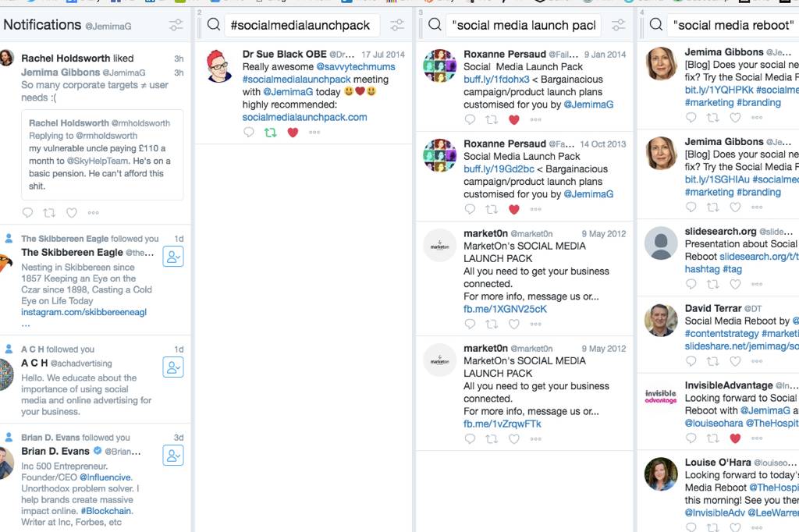799x532 pixels.
Task: Undo the retweet on Dr Sue Black's tweet
Action: [x=271, y=133]
